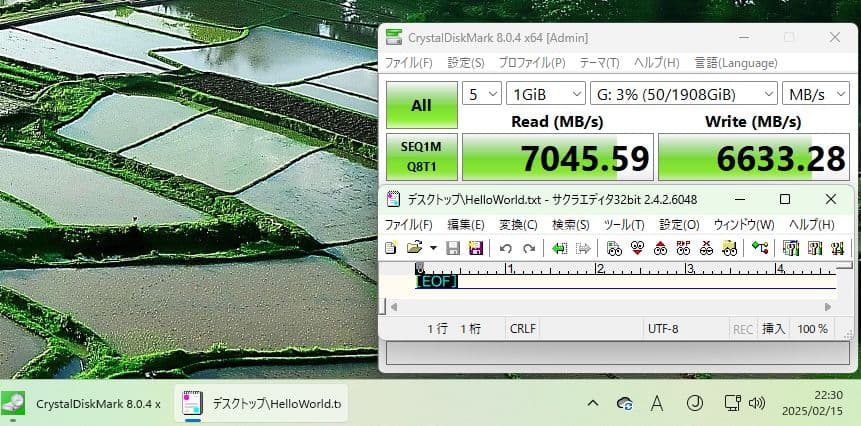Show hidden tray icons chevron
The height and width of the screenshot is (426, 861).
(x=593, y=403)
